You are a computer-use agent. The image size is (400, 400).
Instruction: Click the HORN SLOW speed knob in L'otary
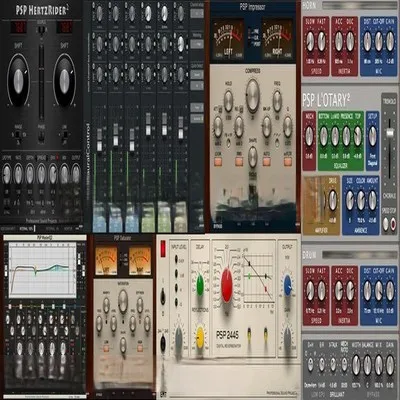tap(310, 41)
